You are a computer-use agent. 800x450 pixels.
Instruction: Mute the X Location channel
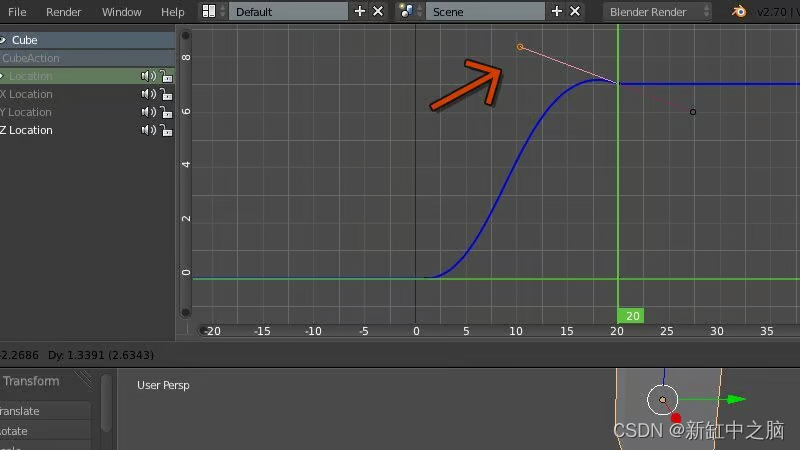[x=148, y=94]
